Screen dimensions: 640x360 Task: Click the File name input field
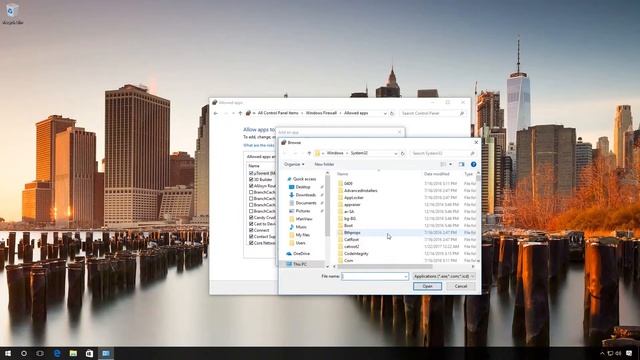(375, 276)
